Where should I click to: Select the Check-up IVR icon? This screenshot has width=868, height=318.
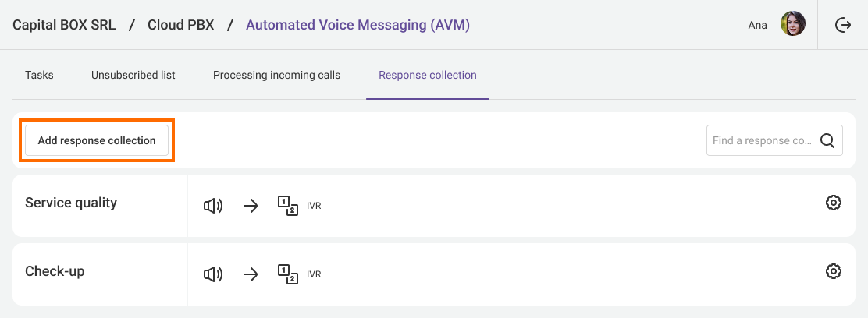point(288,274)
